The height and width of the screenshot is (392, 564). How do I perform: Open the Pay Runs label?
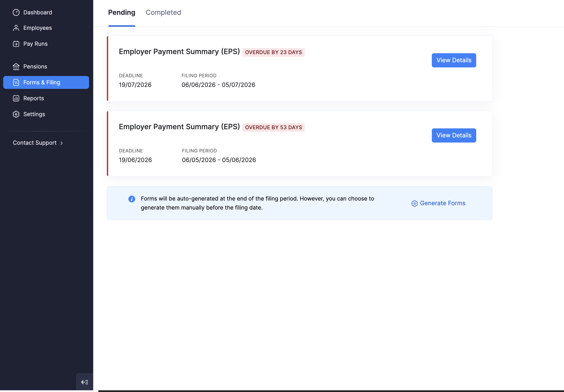[x=35, y=44]
